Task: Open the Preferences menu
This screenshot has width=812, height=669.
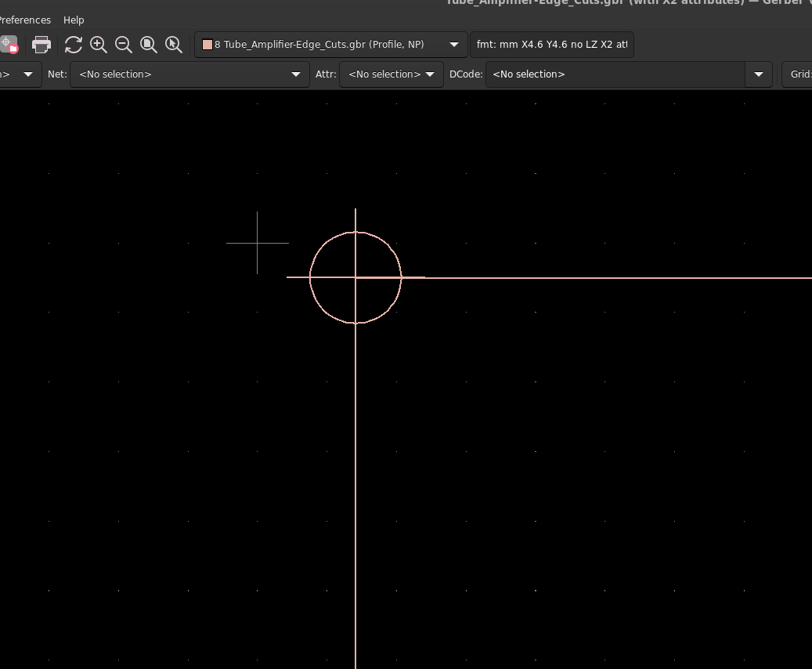Action: 25,20
